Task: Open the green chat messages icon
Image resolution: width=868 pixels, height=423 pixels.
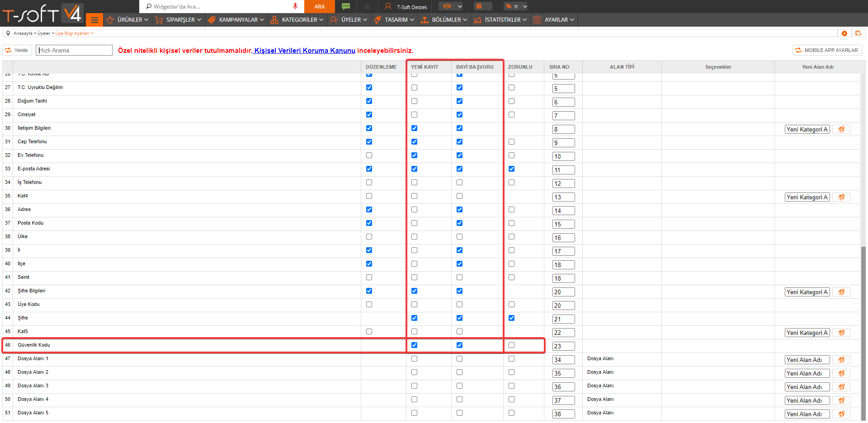Action: [x=346, y=6]
